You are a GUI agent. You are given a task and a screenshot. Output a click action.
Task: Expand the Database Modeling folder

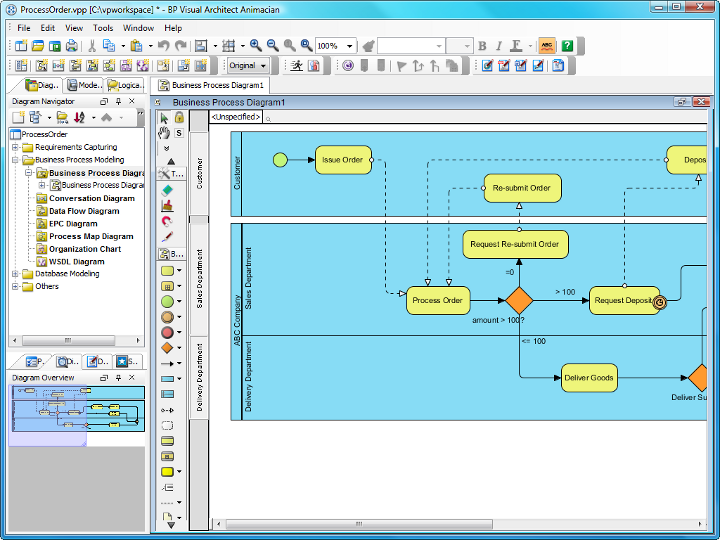click(x=15, y=274)
